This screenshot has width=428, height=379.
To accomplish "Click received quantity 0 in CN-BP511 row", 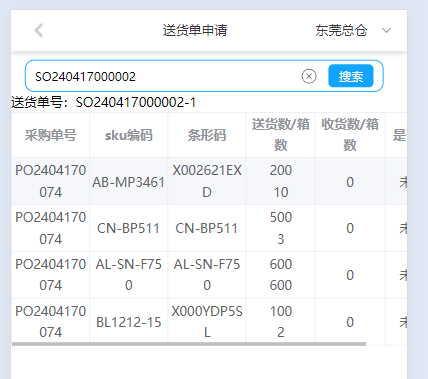I will coord(350,228).
